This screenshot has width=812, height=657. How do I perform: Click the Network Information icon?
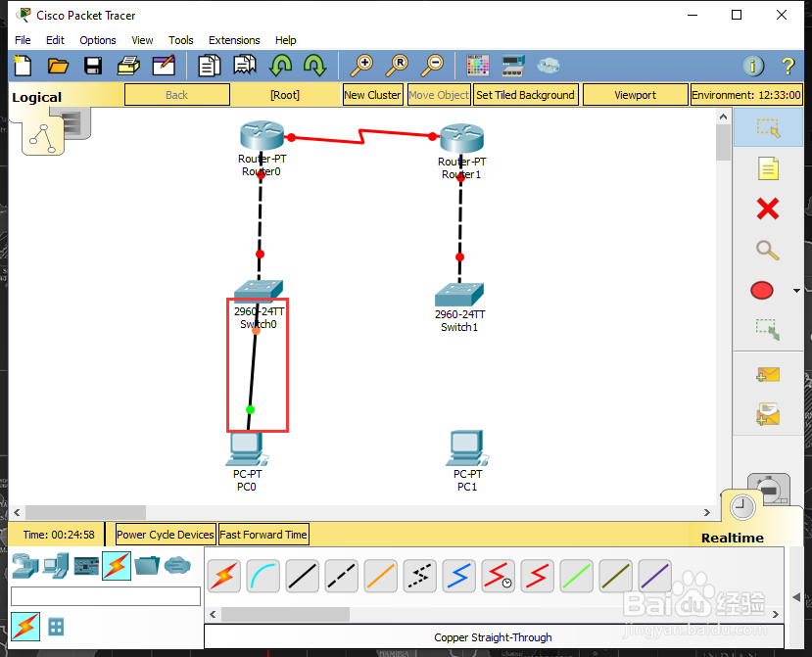pyautogui.click(x=753, y=66)
